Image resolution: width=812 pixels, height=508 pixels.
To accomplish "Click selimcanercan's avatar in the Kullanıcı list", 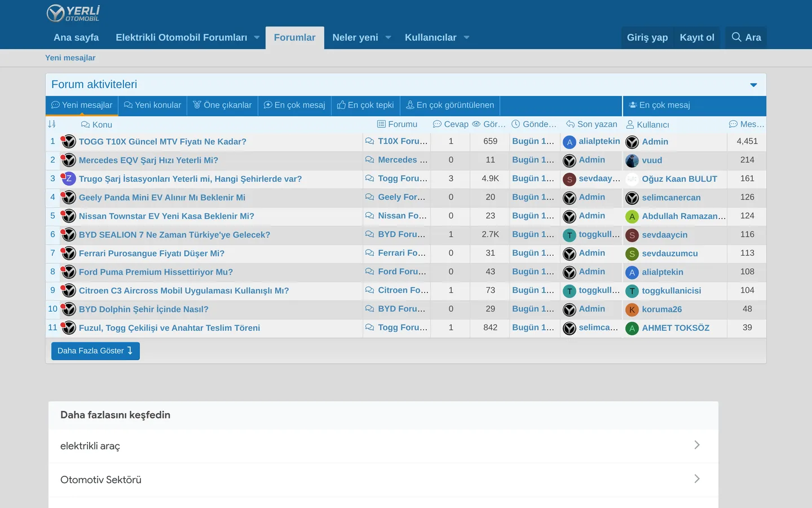I will [632, 198].
